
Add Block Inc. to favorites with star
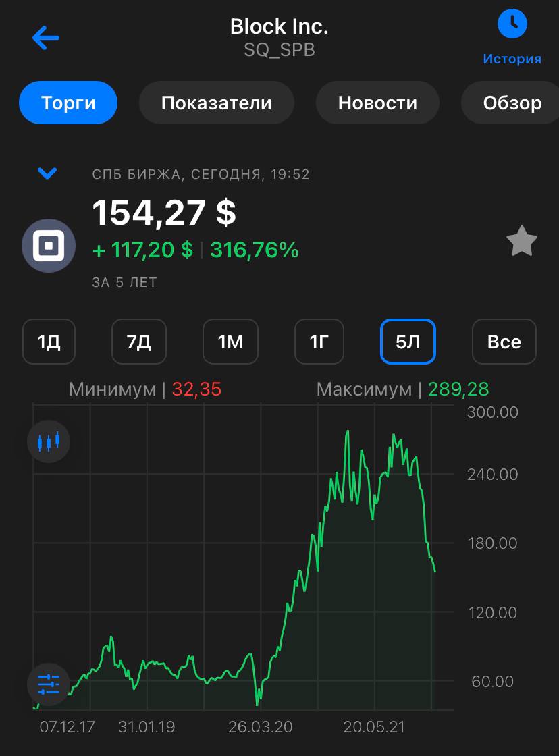point(522,240)
